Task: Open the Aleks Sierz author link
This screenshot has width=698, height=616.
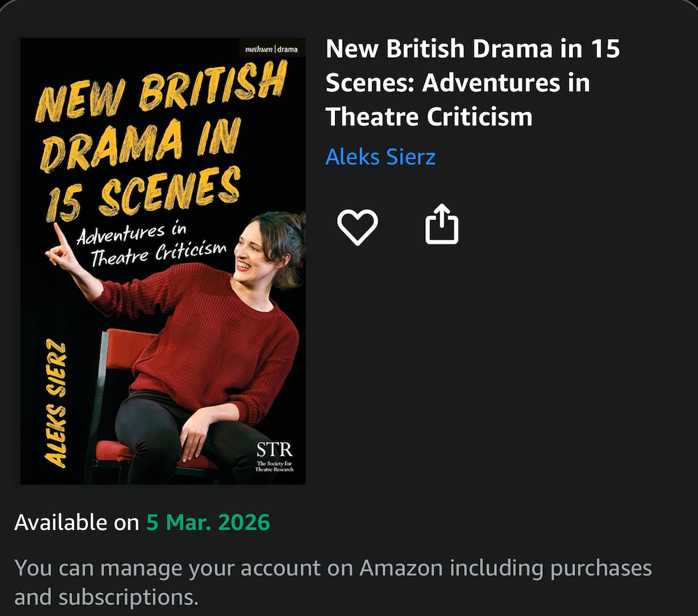Action: click(x=380, y=156)
